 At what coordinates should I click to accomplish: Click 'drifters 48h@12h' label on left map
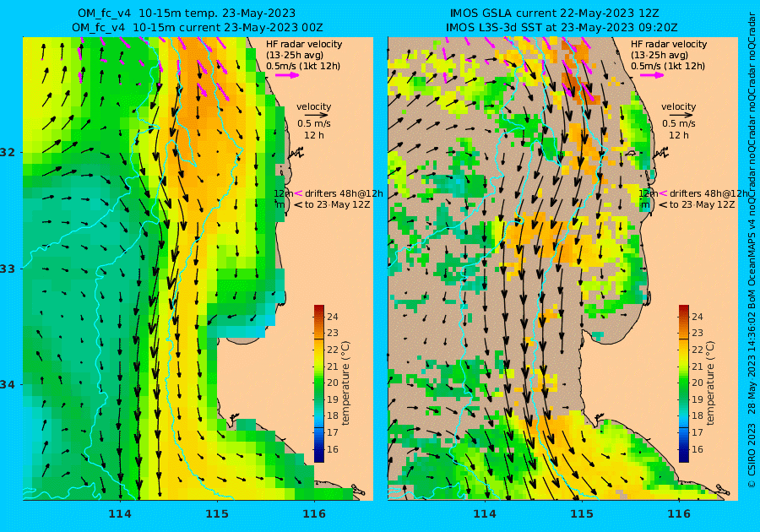tap(344, 193)
